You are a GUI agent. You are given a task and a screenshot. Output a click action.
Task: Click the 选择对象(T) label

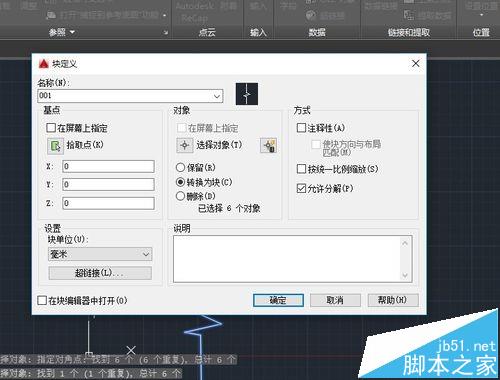219,145
